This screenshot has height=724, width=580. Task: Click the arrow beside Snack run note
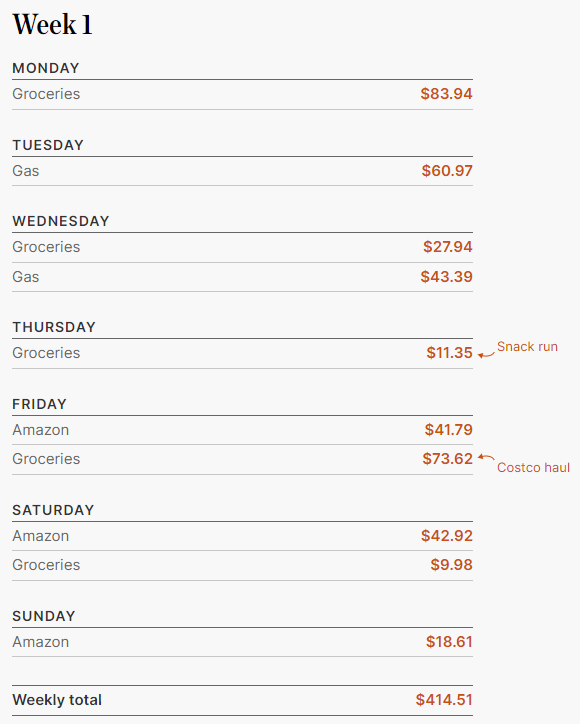486,355
